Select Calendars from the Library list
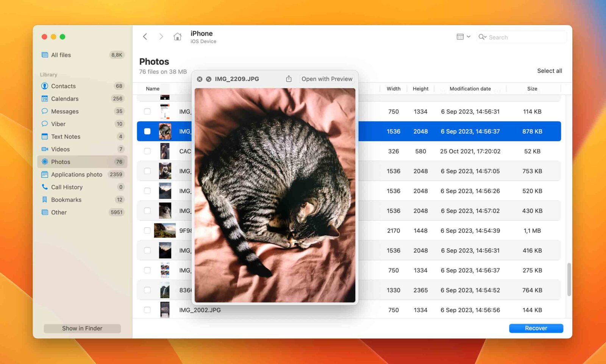606x364 pixels. tap(64, 98)
